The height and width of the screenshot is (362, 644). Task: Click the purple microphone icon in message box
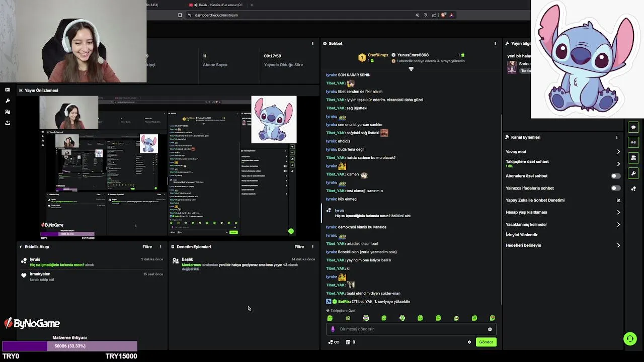click(x=333, y=329)
